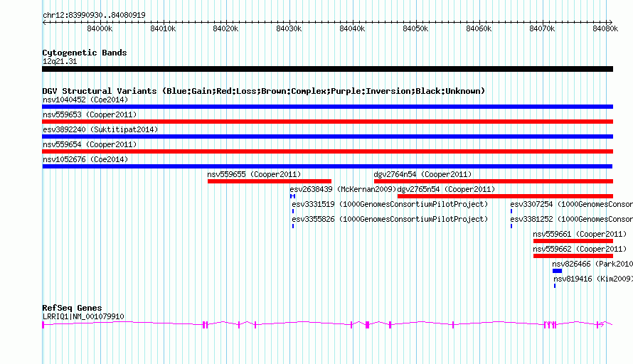Click the 84060k ruler position
The height and width of the screenshot is (364, 633).
tap(479, 28)
